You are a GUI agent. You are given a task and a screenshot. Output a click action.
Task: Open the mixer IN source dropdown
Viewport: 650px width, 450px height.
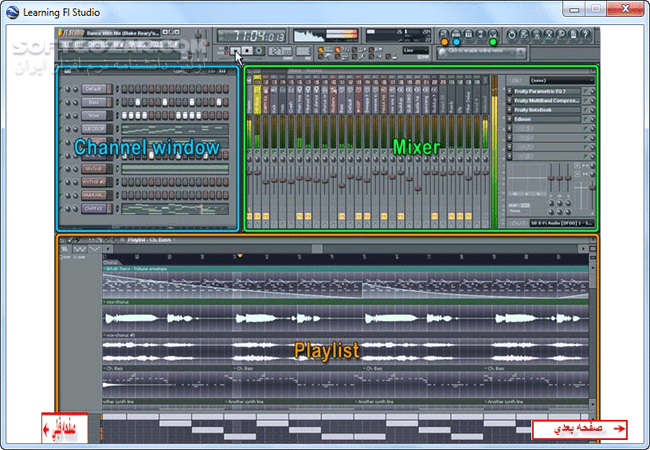(x=562, y=80)
